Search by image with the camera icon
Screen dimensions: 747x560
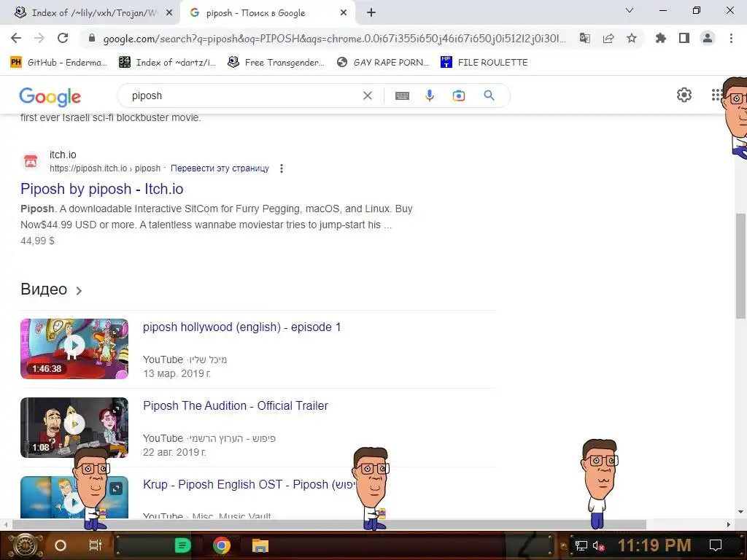click(458, 96)
